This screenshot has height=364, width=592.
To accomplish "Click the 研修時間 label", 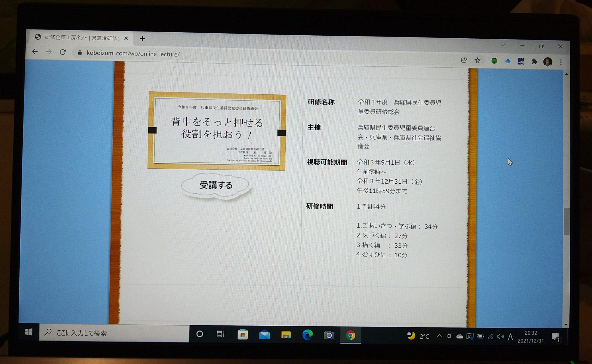I will pyautogui.click(x=320, y=207).
